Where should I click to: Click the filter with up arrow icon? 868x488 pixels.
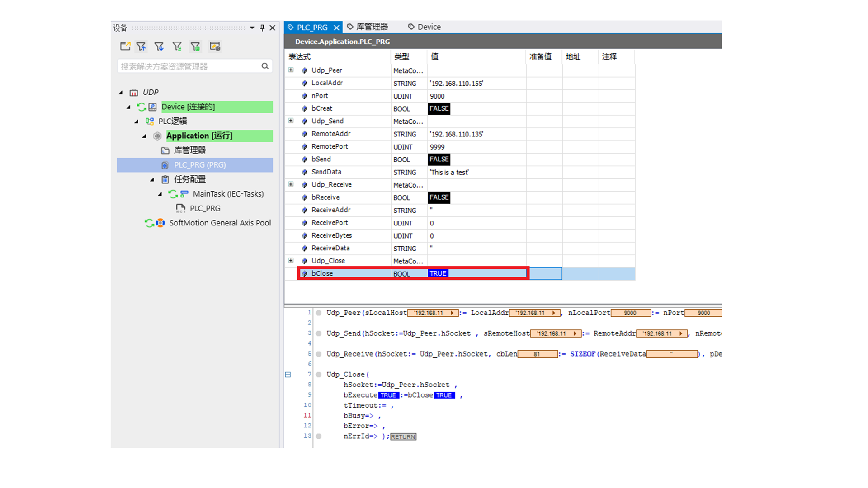coord(142,46)
